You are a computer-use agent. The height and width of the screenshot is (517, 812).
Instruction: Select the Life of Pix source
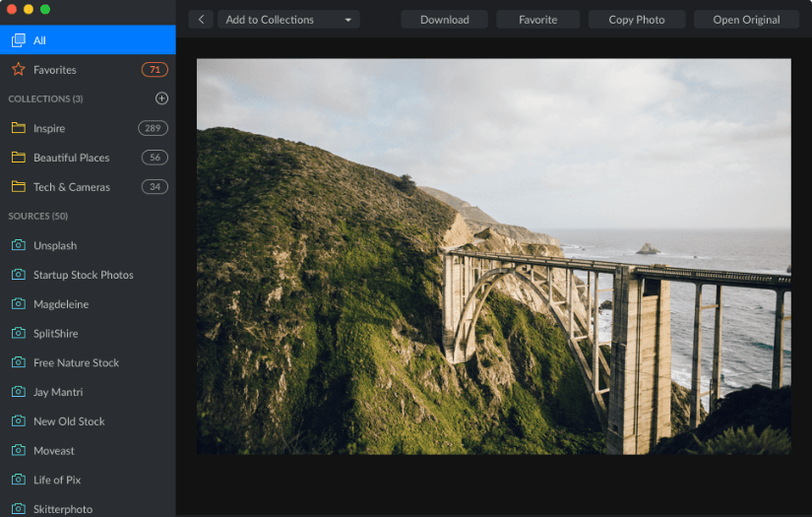pos(88,480)
